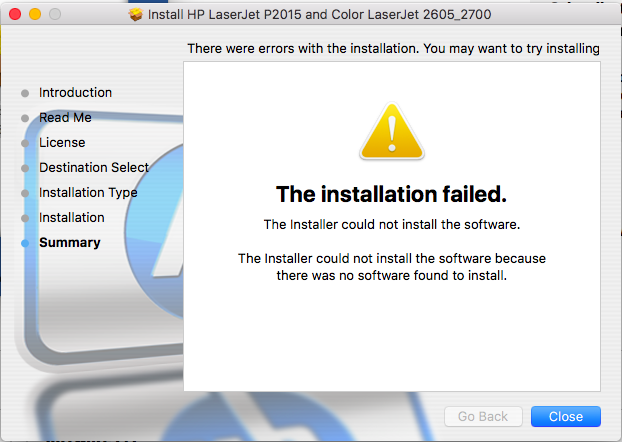This screenshot has width=622, height=442.
Task: Select the Read Me step label
Action: [x=65, y=117]
